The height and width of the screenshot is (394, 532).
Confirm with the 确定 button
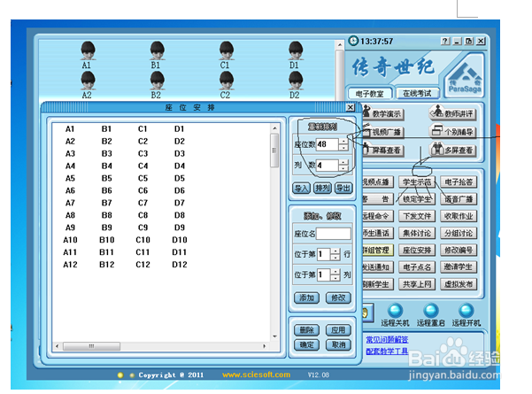click(306, 344)
